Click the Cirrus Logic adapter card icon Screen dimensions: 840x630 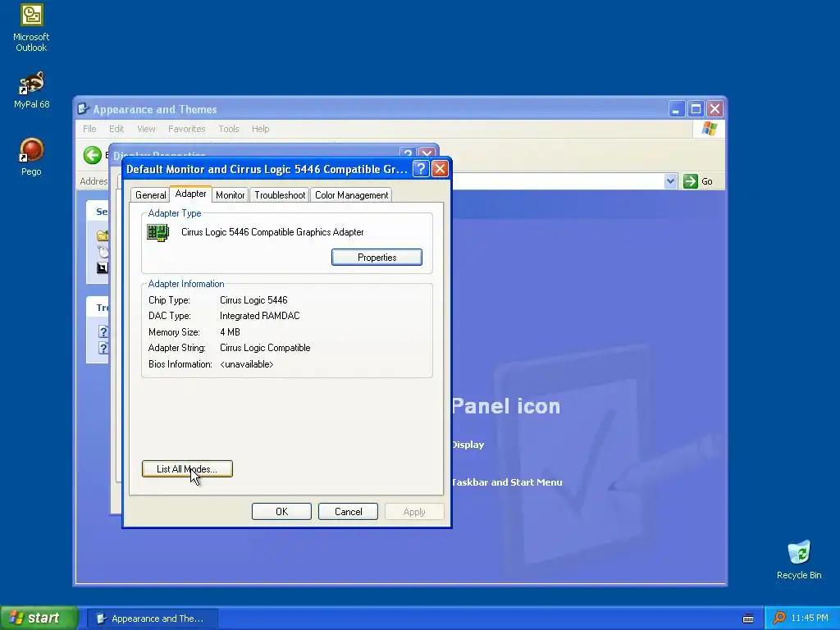(x=158, y=232)
